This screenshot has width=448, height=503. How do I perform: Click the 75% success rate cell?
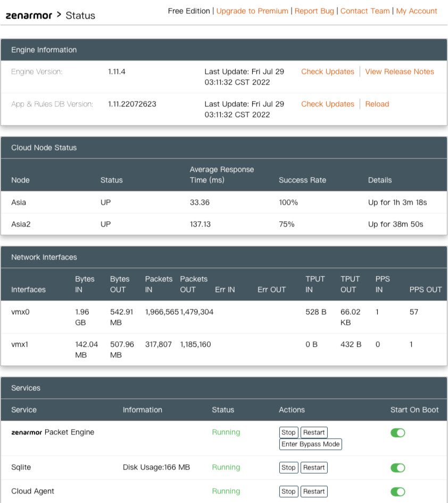click(287, 224)
